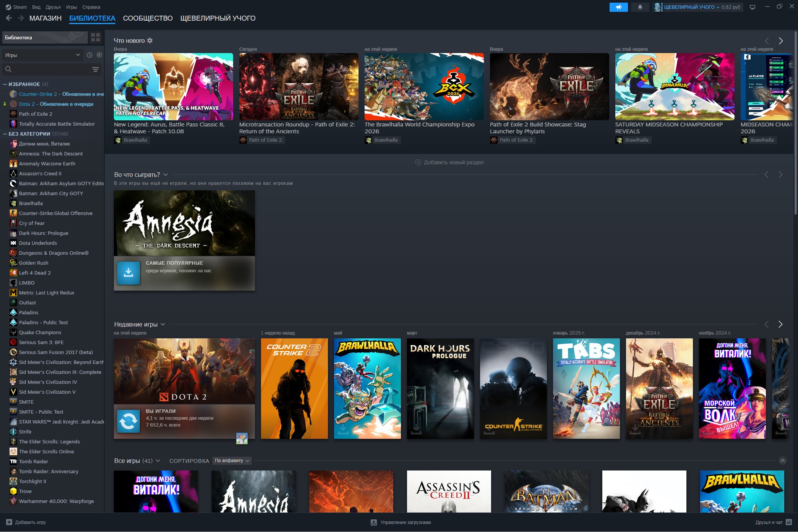Collapse the All Games section arrow

[782, 461]
